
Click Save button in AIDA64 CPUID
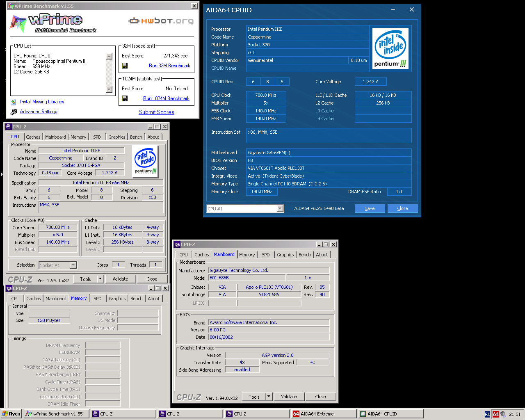pyautogui.click(x=370, y=208)
